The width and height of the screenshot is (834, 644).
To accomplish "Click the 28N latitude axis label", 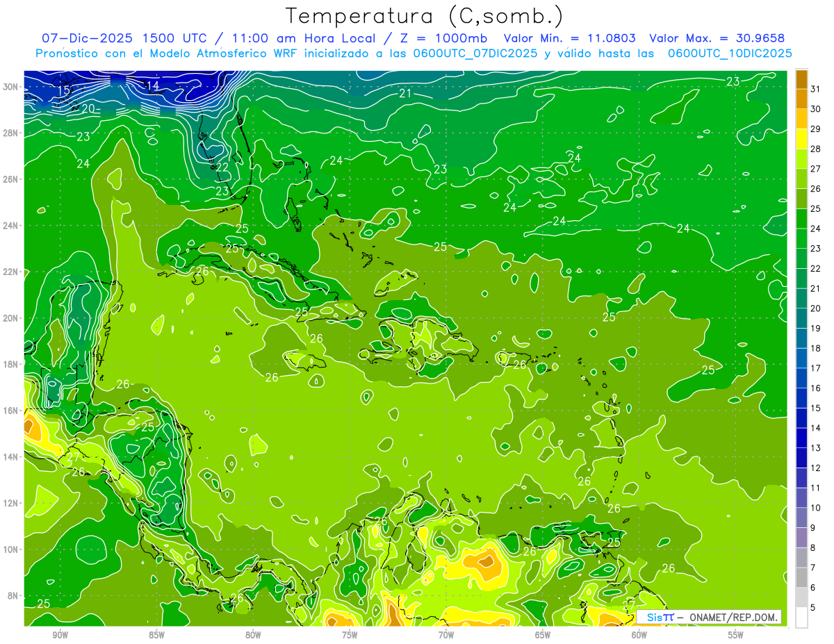I will click(11, 133).
